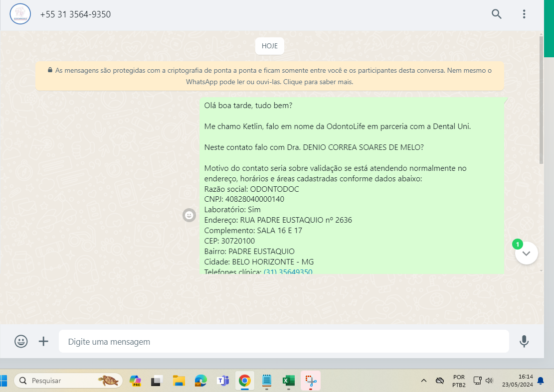The height and width of the screenshot is (392, 554).
Task: Open the emoji picker in the message bar
Action: tap(21, 341)
